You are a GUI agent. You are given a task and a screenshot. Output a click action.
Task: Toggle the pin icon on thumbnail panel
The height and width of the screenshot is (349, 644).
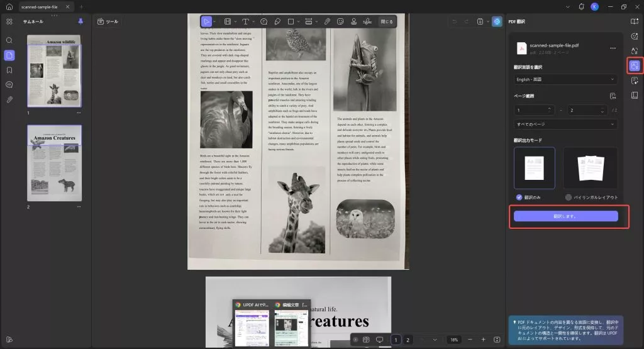click(80, 21)
